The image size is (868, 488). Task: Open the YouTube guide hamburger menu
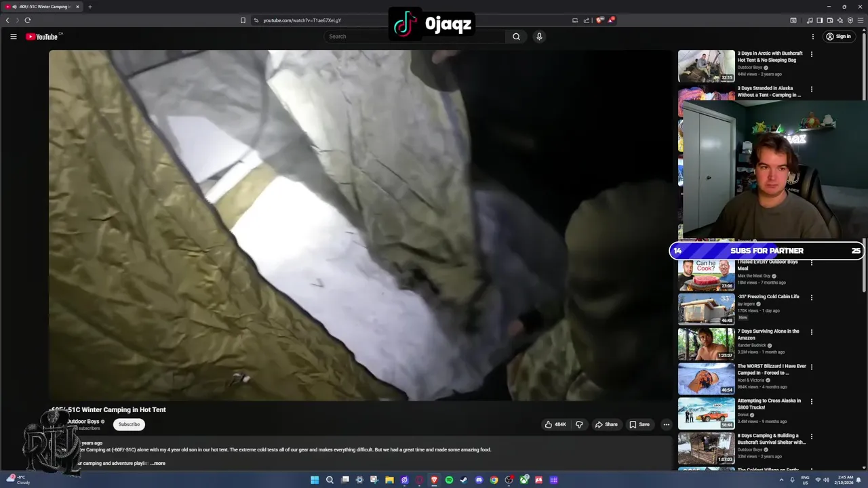click(x=13, y=37)
